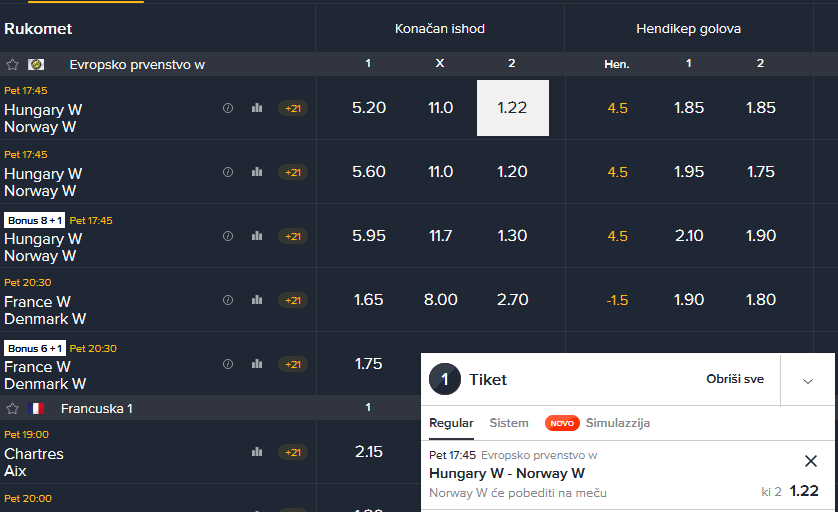Image resolution: width=838 pixels, height=512 pixels.
Task: Favorite the Evropsko prvenstvo w league star
Action: 12,65
